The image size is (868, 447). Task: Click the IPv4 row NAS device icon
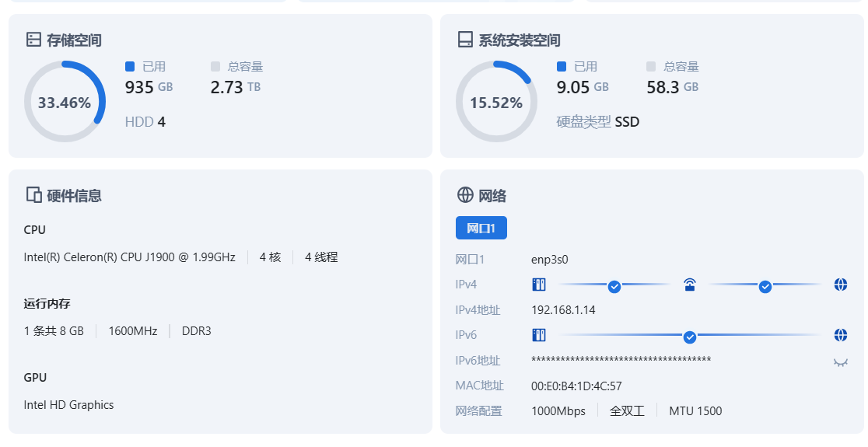(x=539, y=285)
